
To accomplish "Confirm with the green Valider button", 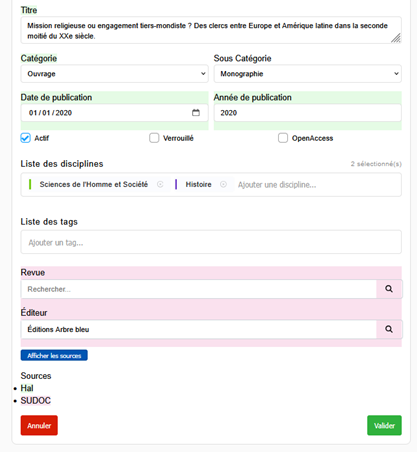I will [x=384, y=425].
